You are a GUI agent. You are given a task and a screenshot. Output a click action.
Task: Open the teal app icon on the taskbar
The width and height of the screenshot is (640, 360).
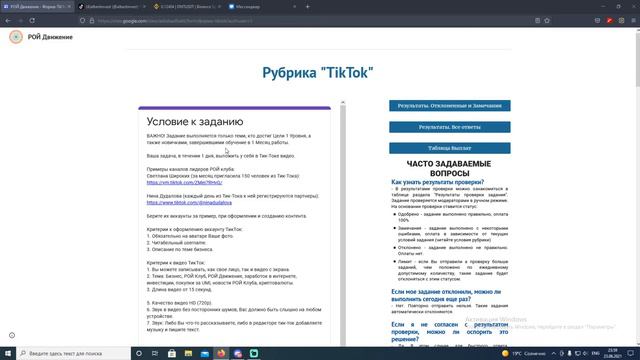tap(254, 353)
